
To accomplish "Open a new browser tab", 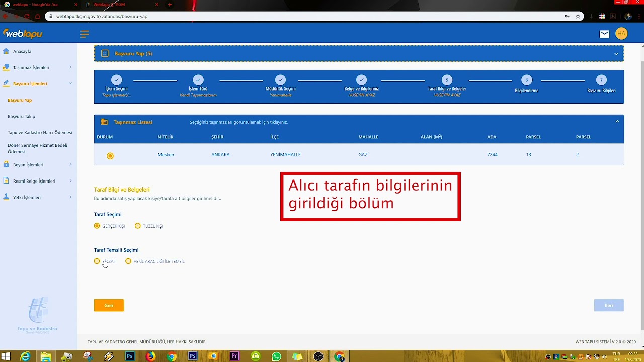I will tap(170, 5).
